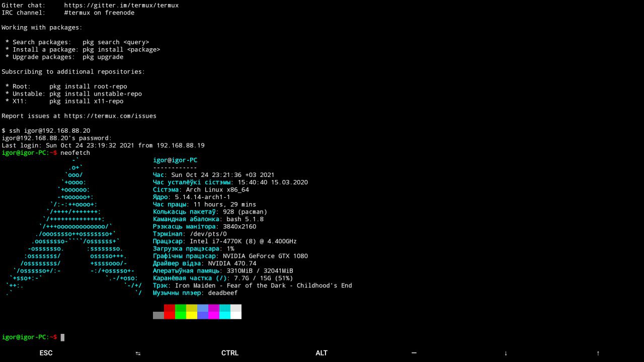Toggle the ALT modifier key

tap(321, 353)
